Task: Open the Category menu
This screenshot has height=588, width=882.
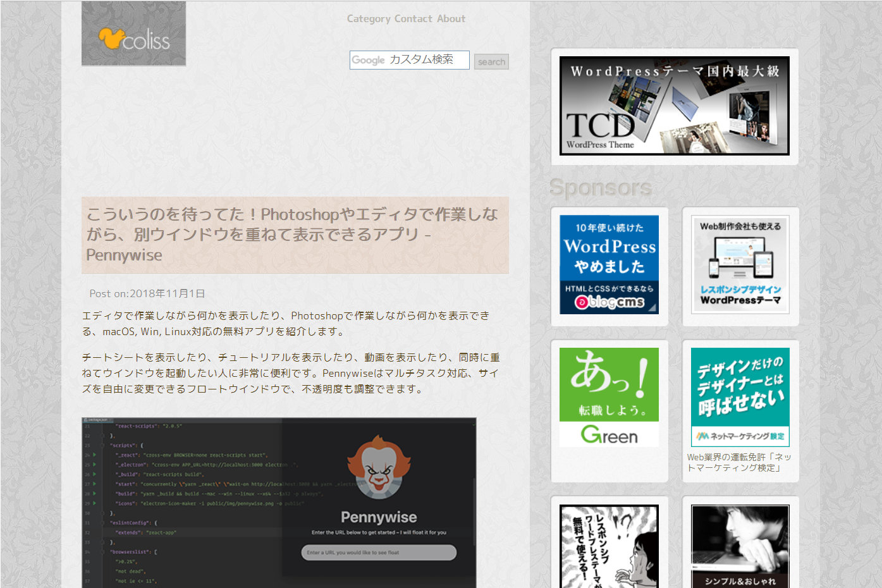Action: tap(368, 19)
